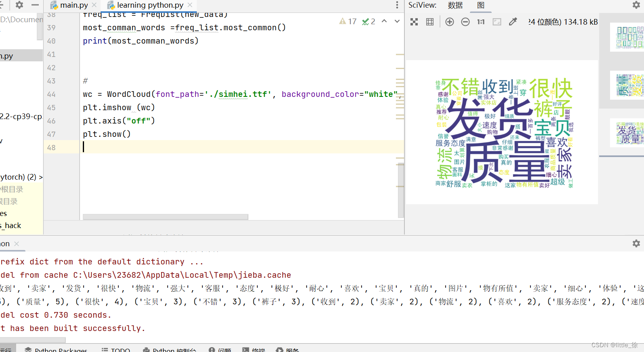Click the plt.axis("off") code line
Screen dimensions: 644x352
pos(119,121)
